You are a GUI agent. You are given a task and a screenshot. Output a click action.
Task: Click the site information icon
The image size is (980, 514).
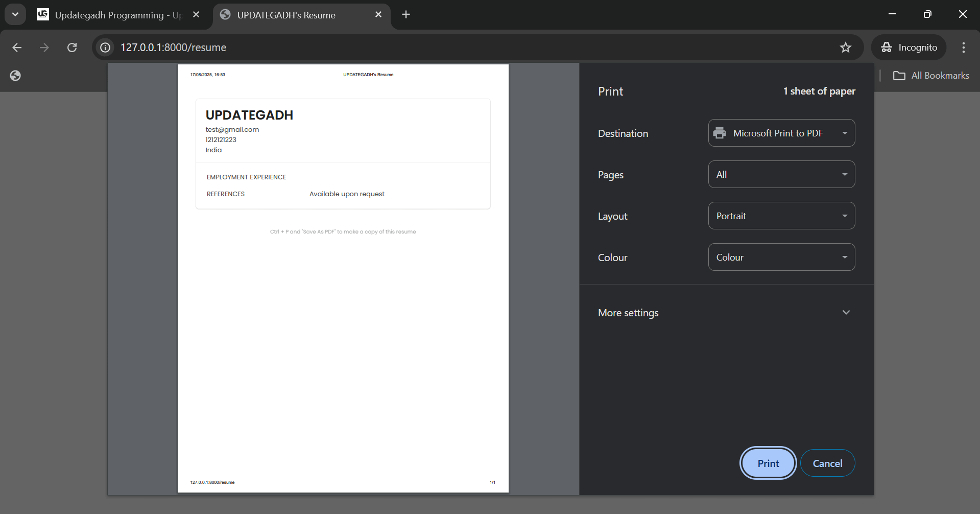[x=105, y=48]
